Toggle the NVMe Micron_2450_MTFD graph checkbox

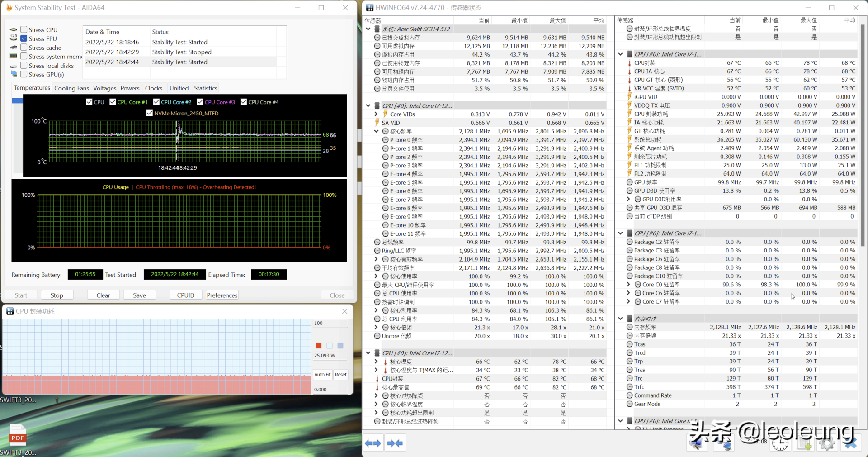coord(149,113)
